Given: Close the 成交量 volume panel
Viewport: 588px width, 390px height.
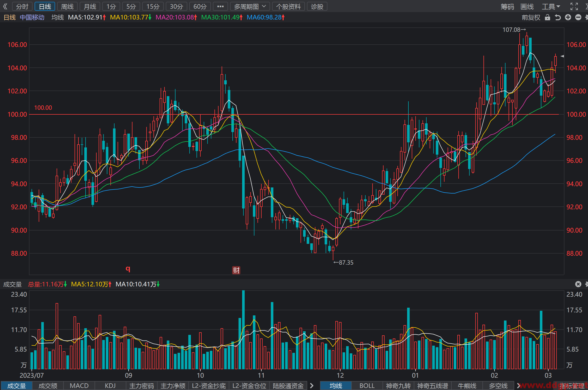Looking at the screenshot, I should 578,284.
